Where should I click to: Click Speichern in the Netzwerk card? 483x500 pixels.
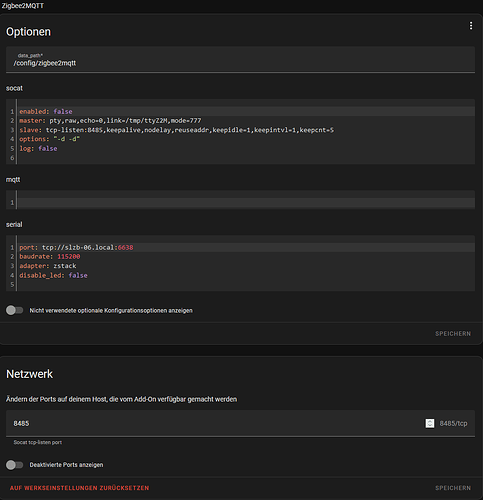pyautogui.click(x=453, y=488)
